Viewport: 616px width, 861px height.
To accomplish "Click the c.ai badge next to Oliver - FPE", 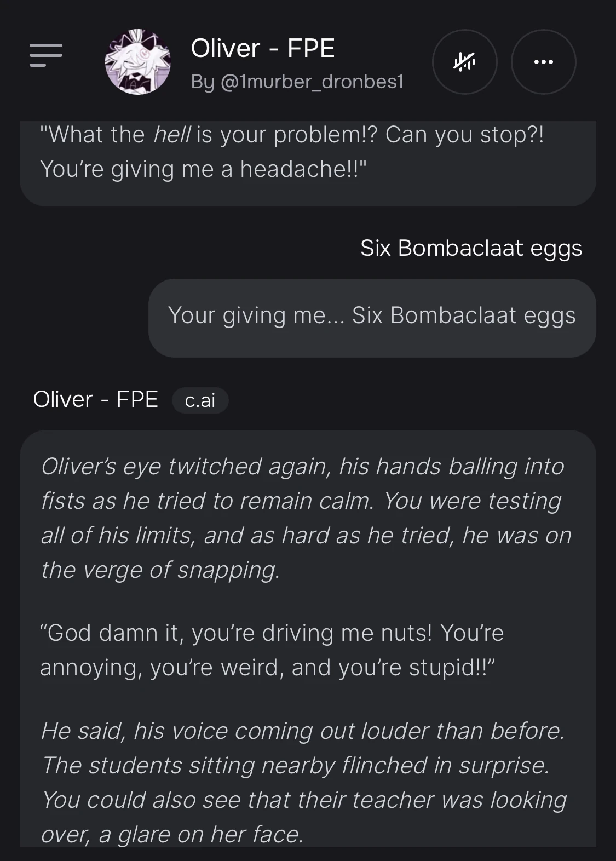I will point(201,400).
